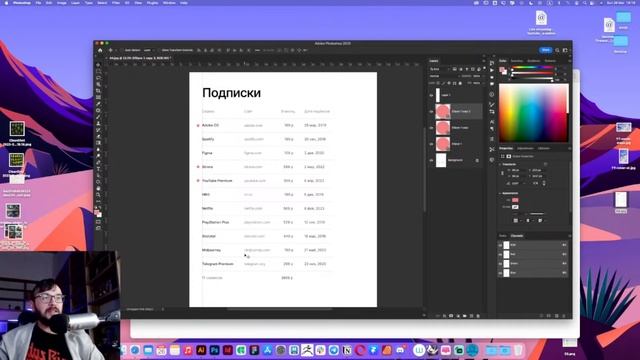
Task: Switch to the Swatches tab
Action: [517, 61]
